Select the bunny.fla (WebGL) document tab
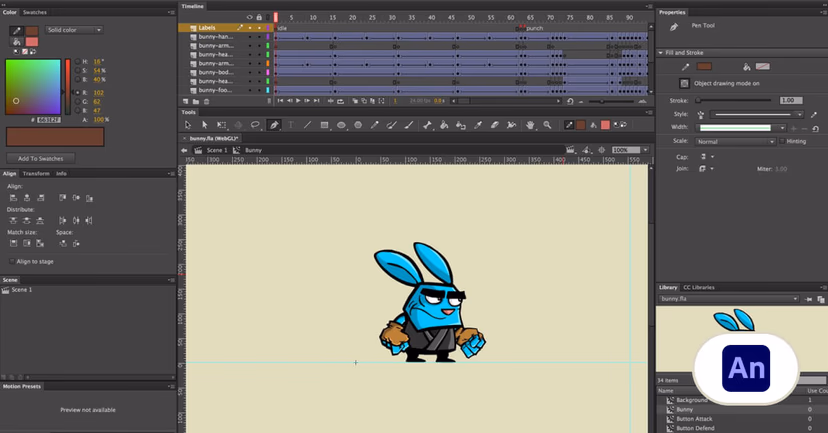This screenshot has width=828, height=433. pos(214,138)
